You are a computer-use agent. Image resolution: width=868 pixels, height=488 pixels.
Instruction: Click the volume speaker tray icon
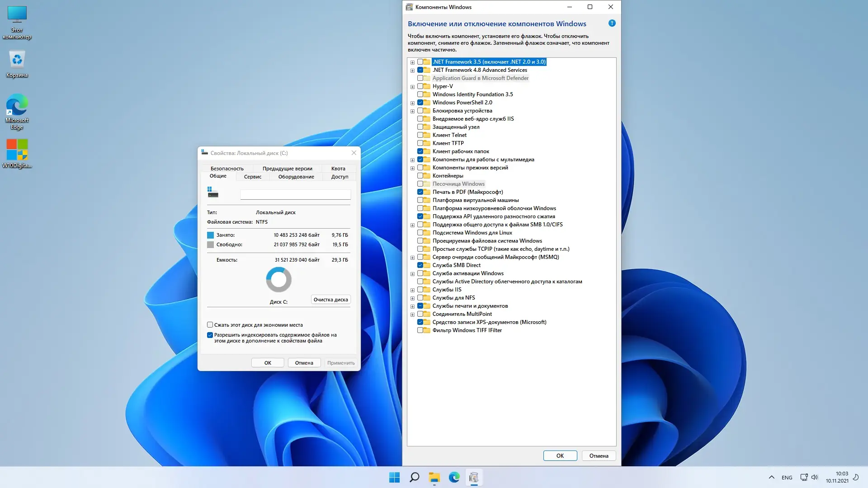pyautogui.click(x=815, y=477)
